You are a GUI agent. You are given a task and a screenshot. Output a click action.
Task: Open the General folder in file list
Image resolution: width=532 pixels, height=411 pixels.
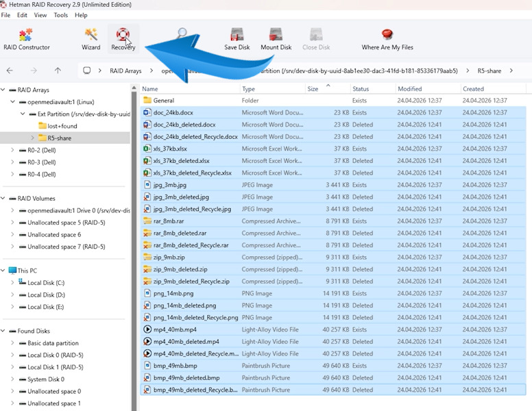pyautogui.click(x=164, y=101)
